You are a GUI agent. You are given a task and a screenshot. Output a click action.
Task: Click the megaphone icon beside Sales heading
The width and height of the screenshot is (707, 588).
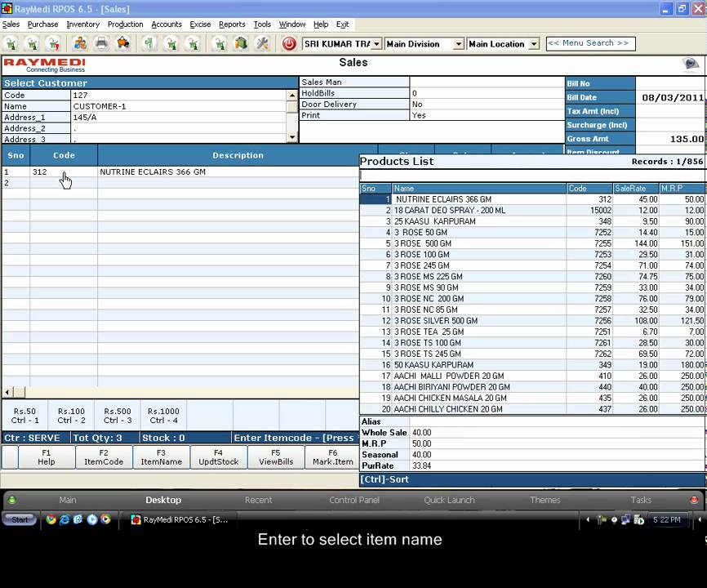pyautogui.click(x=691, y=64)
